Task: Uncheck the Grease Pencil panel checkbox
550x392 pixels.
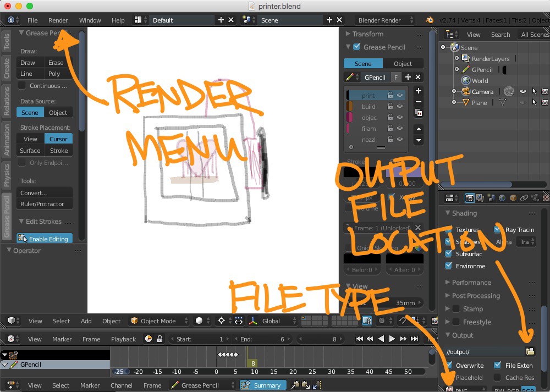Action: pyautogui.click(x=357, y=47)
